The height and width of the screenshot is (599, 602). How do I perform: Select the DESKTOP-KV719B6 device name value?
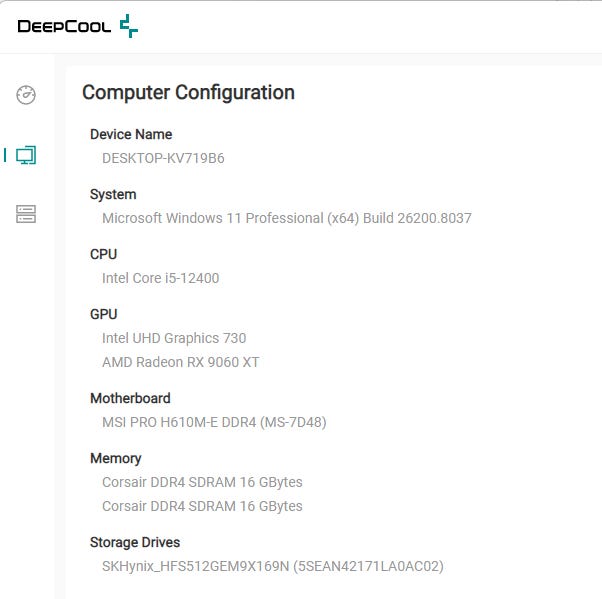click(x=163, y=158)
